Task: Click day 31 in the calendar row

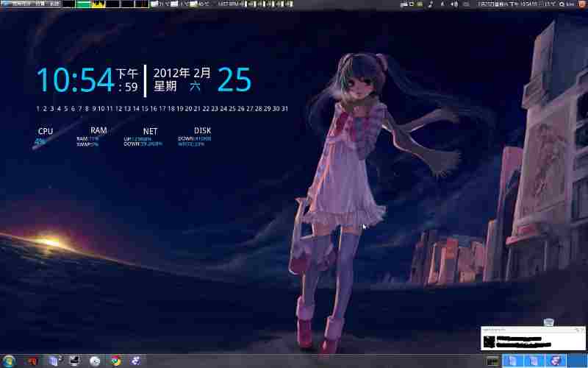Action: point(284,108)
